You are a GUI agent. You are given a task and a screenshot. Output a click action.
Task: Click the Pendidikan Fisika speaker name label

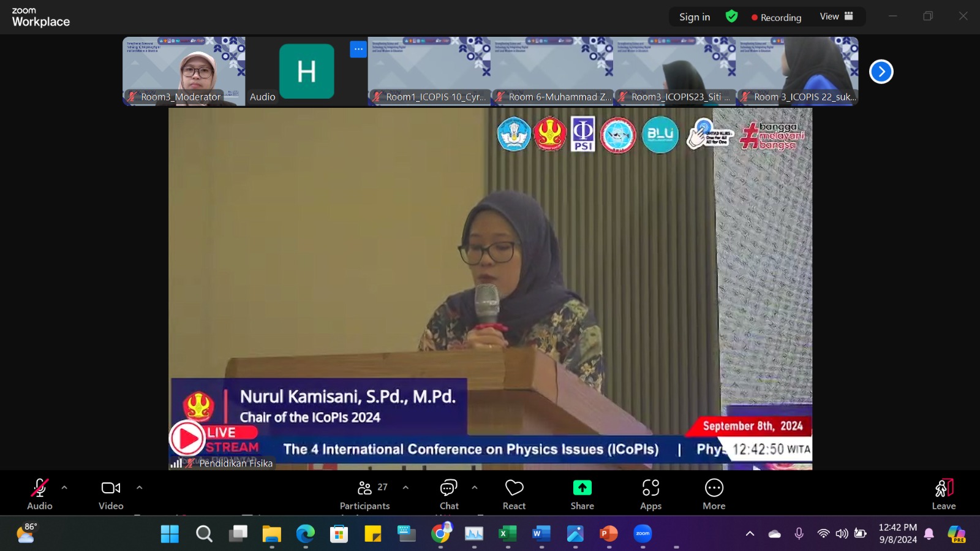point(236,463)
